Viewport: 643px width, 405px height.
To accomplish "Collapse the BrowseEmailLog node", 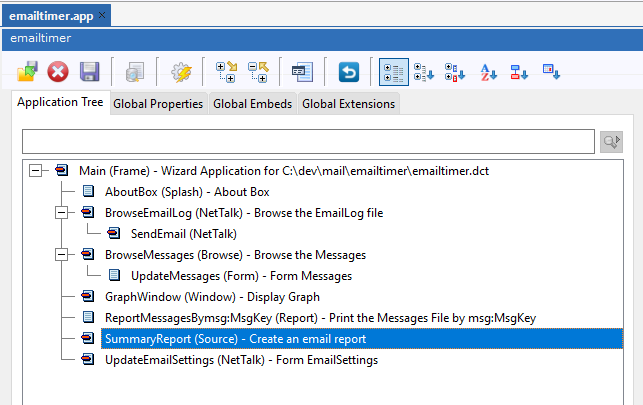I will 62,213.
